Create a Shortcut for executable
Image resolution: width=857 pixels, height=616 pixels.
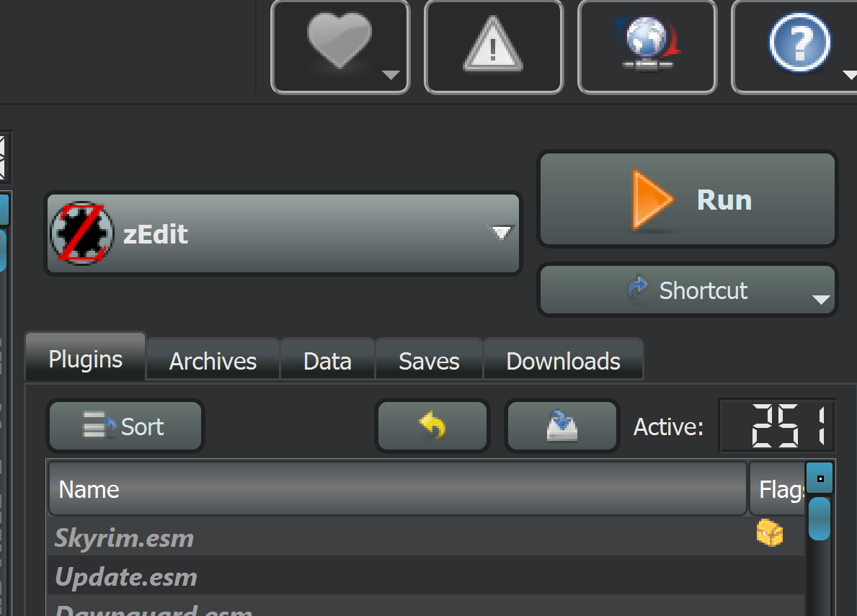click(x=688, y=290)
